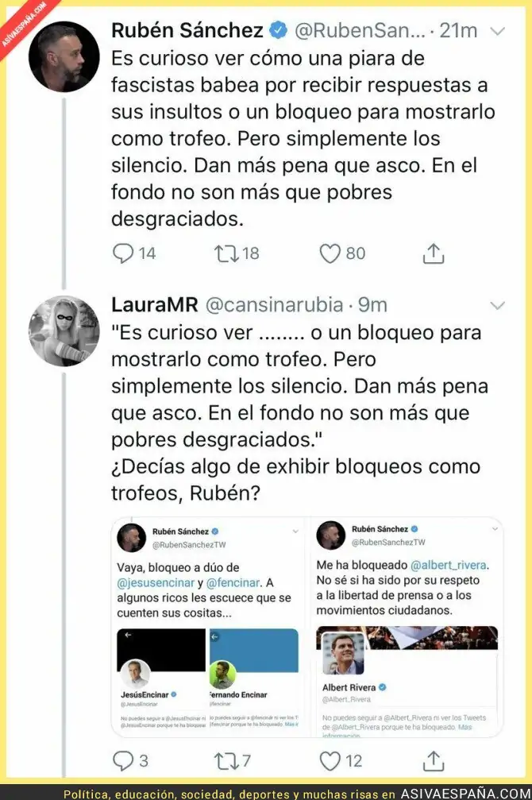The image size is (532, 800).
Task: Open Rubén Sánchez's profile picture
Action: (64, 56)
